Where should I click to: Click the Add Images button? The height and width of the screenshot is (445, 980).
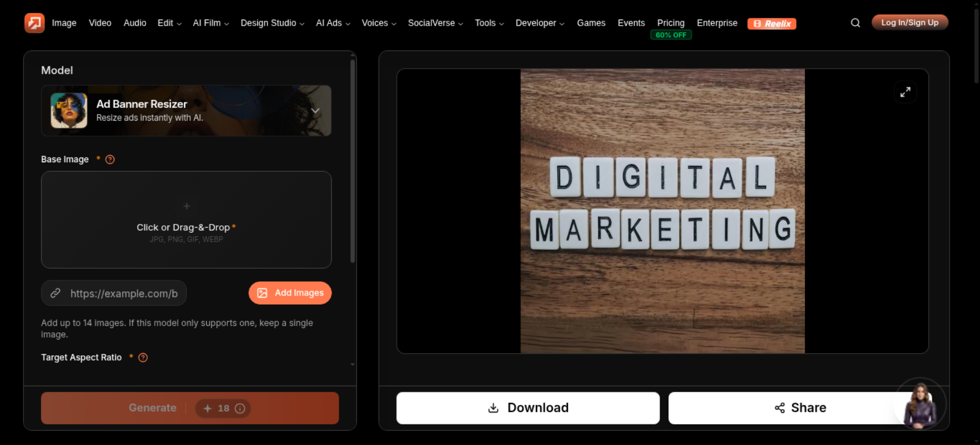(x=290, y=293)
